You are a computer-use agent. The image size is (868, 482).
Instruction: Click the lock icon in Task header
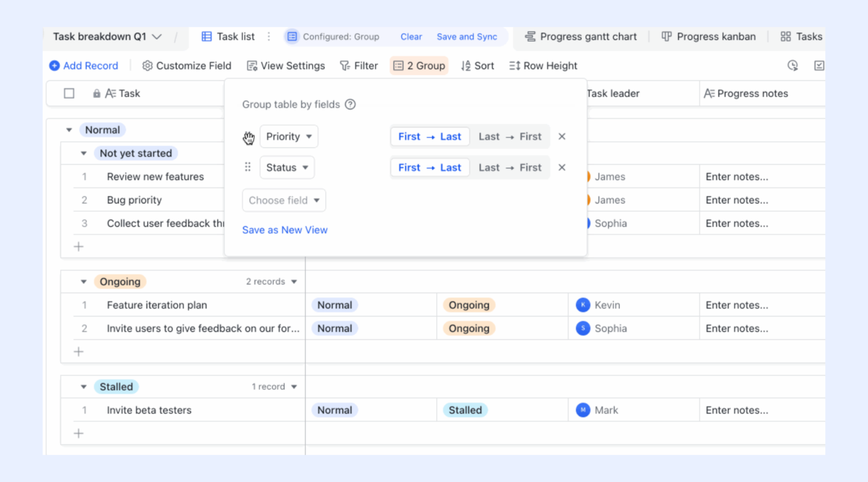coord(96,94)
